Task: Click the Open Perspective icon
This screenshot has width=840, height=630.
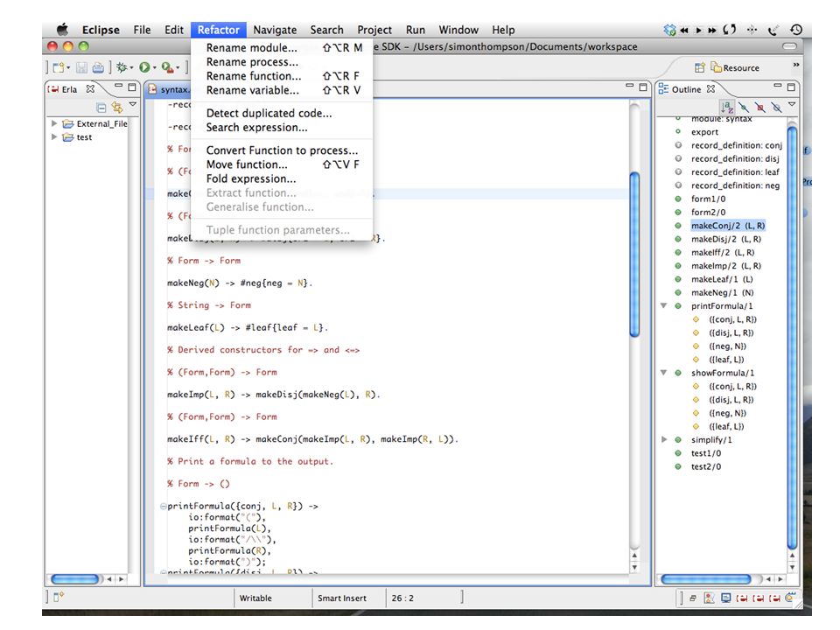Action: tap(700, 67)
